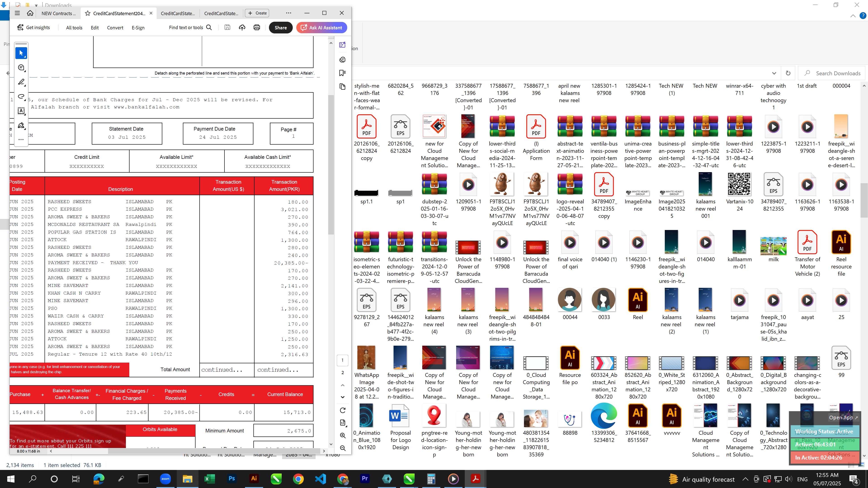Open Photoshop from the taskbar
This screenshot has width=868, height=488.
232,479
